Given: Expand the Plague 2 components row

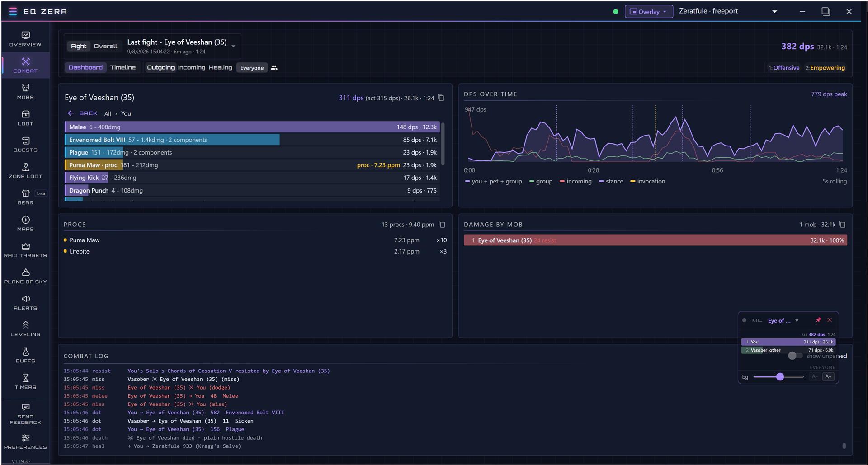Looking at the screenshot, I should [253, 152].
